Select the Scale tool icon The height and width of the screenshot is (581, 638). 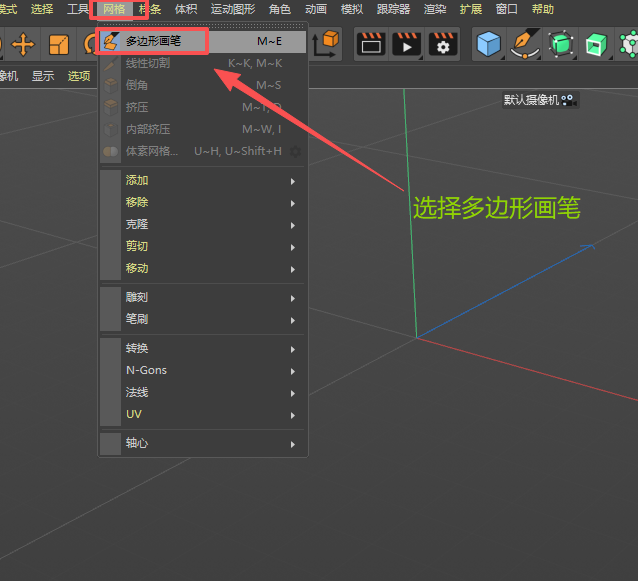[59, 44]
